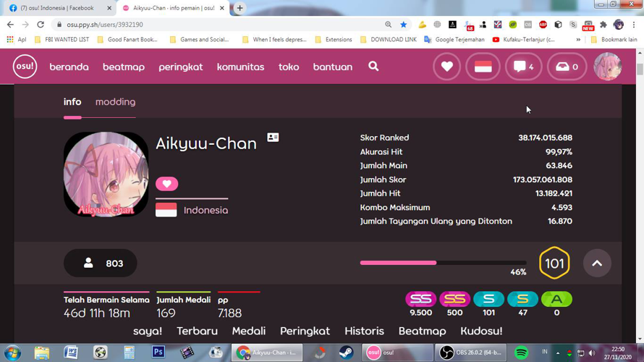
Task: Expand the hidden bookmarks chevron
Action: [578, 39]
